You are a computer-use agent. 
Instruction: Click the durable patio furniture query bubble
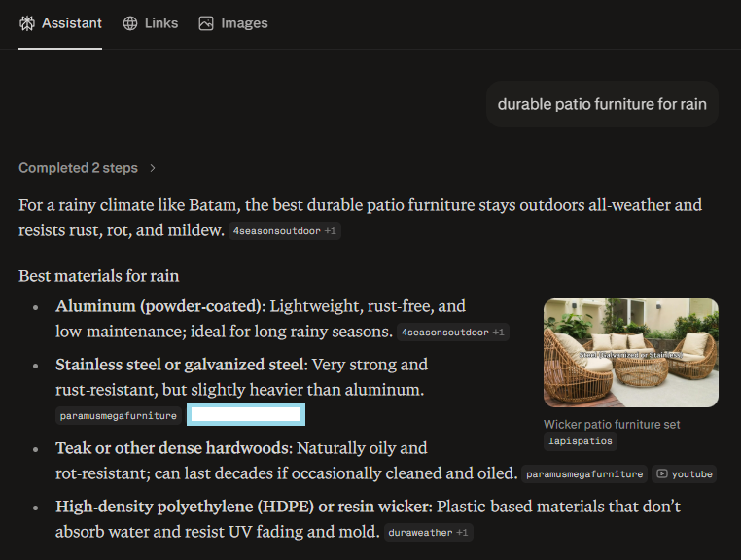(602, 104)
